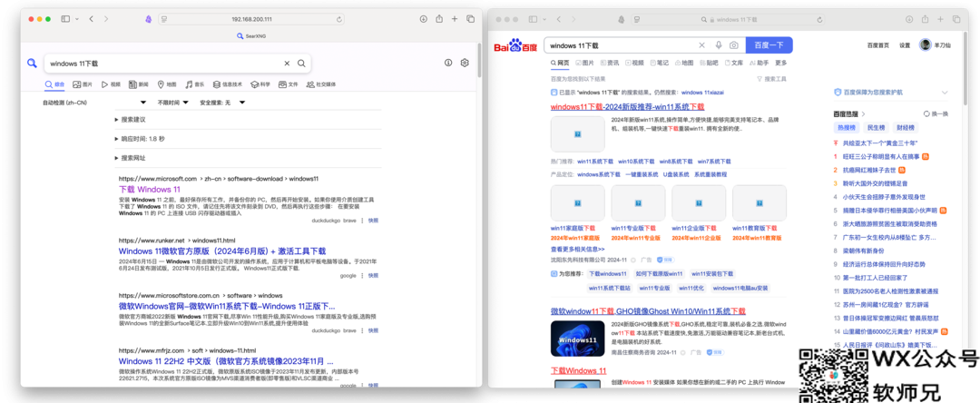
Task: Open downloads in the SearXNG Safari window
Action: (423, 19)
